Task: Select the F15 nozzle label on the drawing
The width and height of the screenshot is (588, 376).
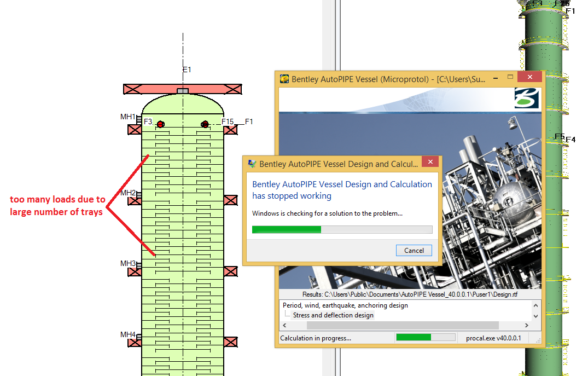Action: pos(228,122)
